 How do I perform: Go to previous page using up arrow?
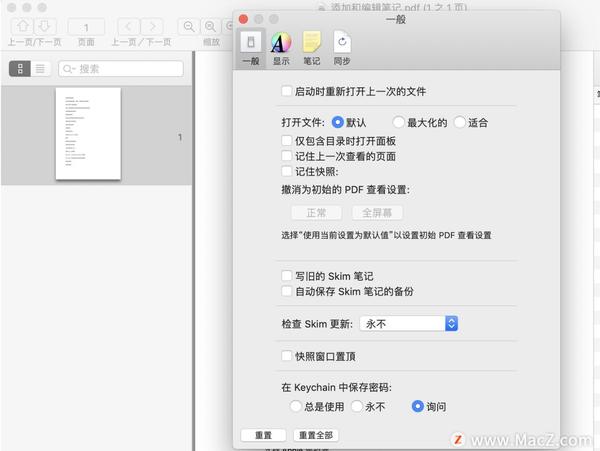(x=22, y=26)
